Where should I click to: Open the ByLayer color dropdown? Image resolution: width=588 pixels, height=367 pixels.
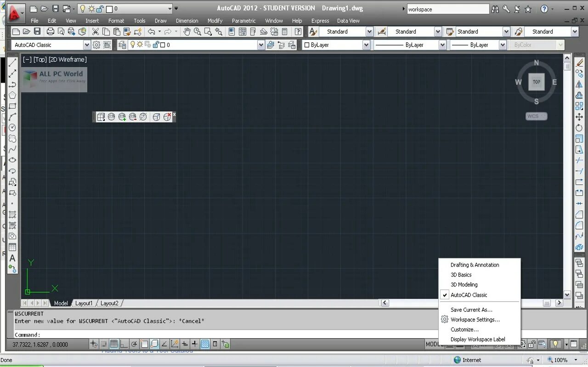[366, 45]
